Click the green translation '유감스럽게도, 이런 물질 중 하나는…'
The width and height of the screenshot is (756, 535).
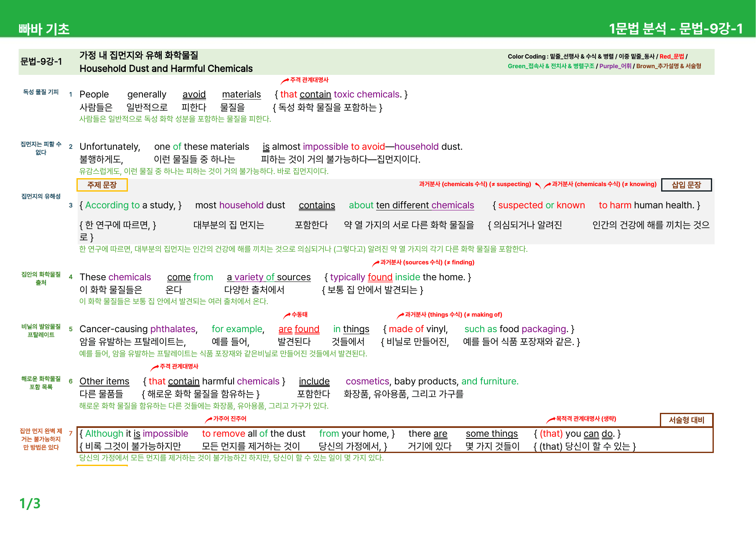click(204, 171)
